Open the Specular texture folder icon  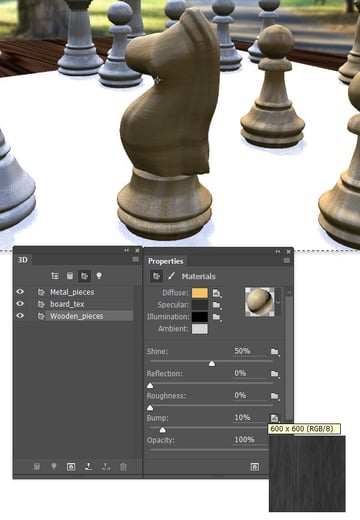[x=217, y=305]
